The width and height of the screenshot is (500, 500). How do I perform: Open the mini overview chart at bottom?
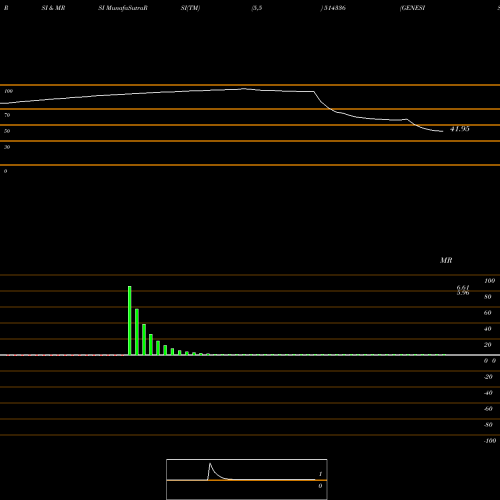247,479
